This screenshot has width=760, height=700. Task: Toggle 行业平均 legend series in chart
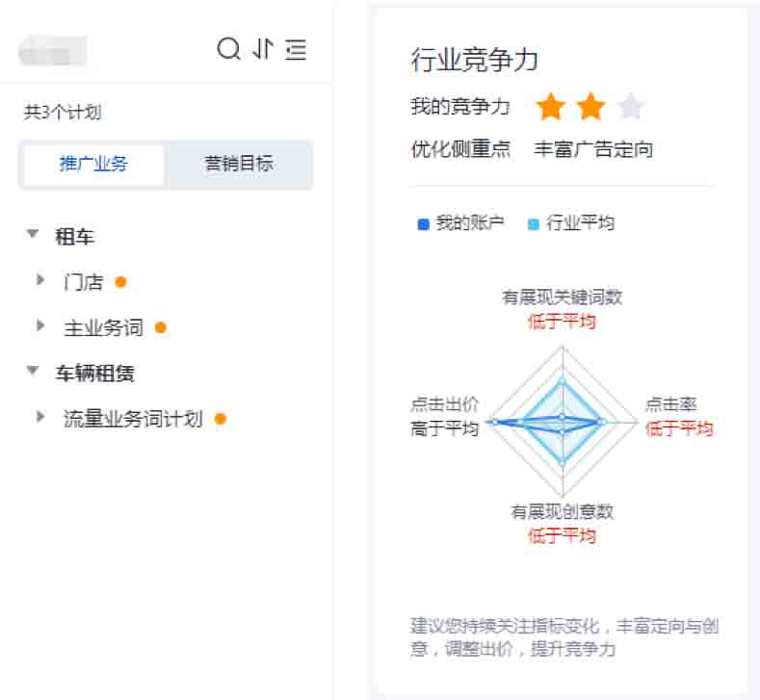click(x=570, y=223)
